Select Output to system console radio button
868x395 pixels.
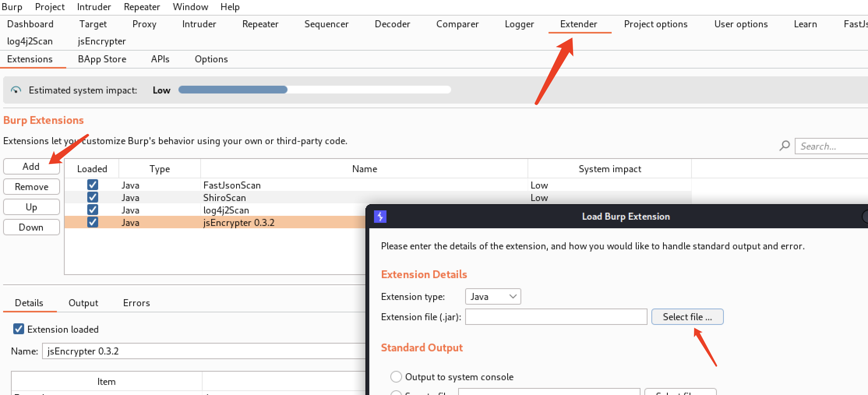click(396, 377)
